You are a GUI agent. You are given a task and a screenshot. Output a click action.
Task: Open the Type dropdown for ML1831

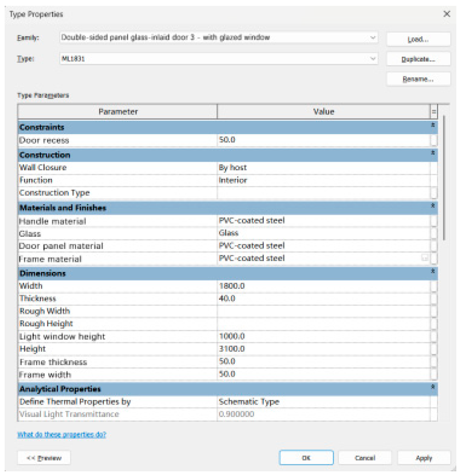[373, 59]
